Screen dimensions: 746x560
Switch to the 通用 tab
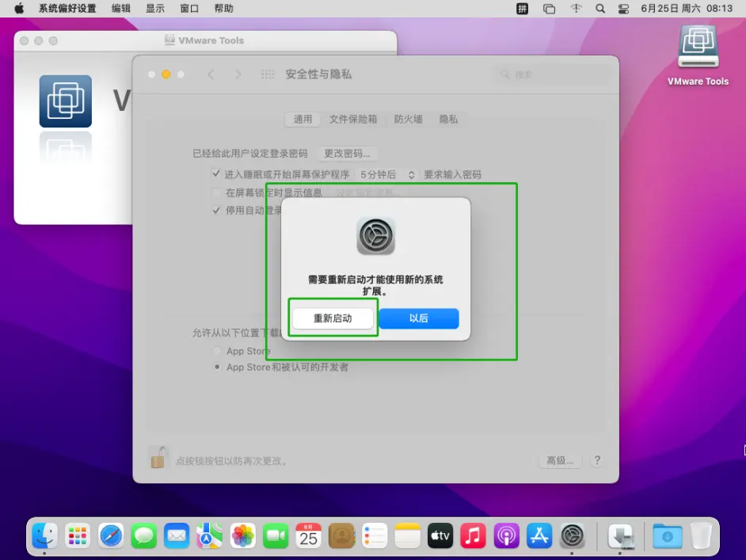point(303,119)
